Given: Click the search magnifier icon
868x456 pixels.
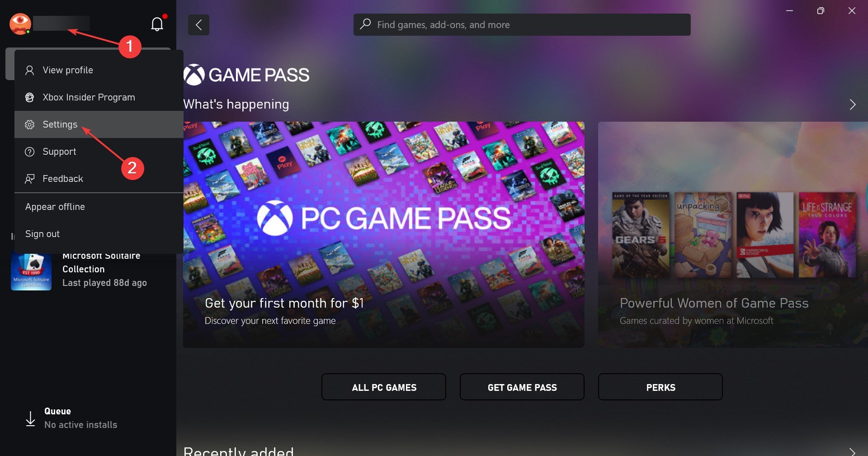Looking at the screenshot, I should point(365,24).
